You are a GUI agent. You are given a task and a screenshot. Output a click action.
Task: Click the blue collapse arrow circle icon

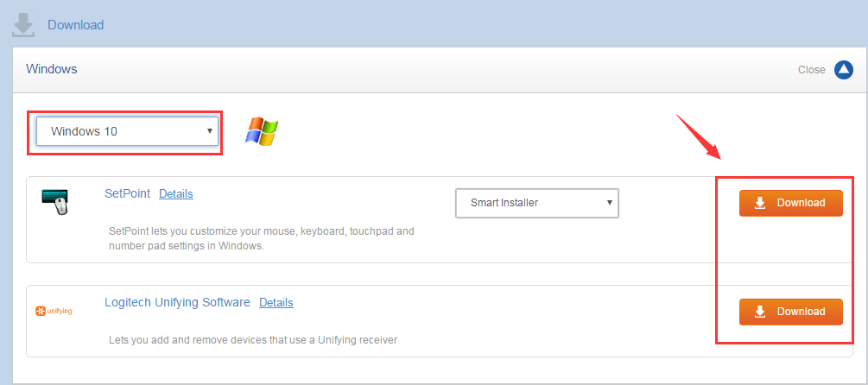[x=844, y=70]
